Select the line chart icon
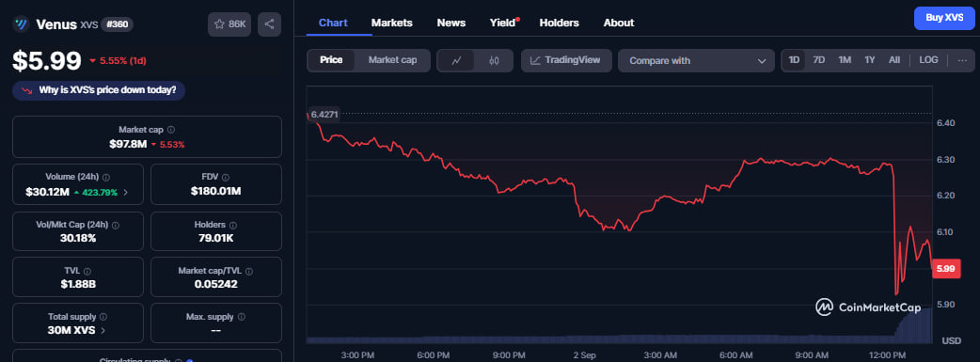 click(457, 60)
